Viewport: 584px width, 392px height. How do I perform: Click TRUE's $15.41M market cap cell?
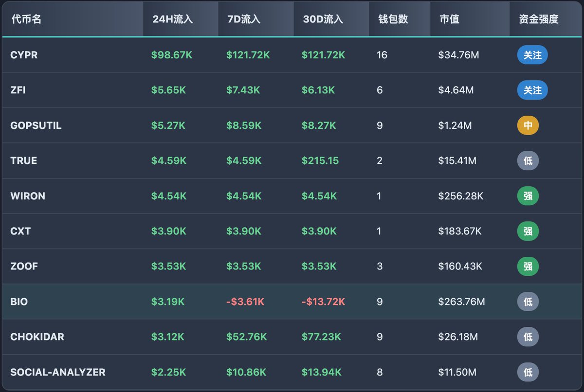click(457, 160)
